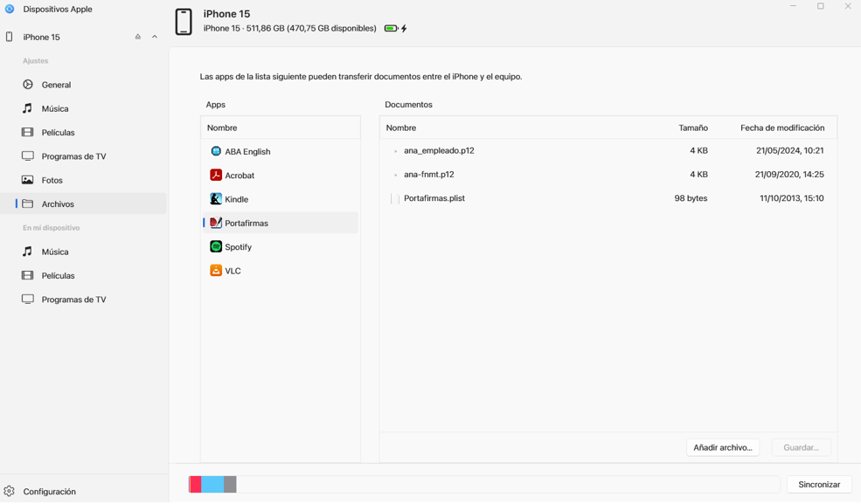Viewport: 861px width, 504px height.
Task: Click the date 11/10/2013, 15:10
Action: [x=791, y=198]
